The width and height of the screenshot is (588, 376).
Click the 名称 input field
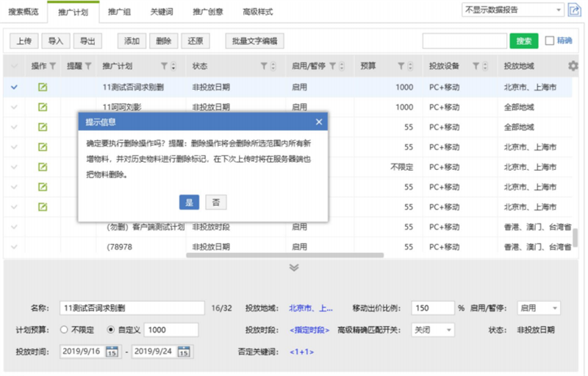[x=132, y=308]
